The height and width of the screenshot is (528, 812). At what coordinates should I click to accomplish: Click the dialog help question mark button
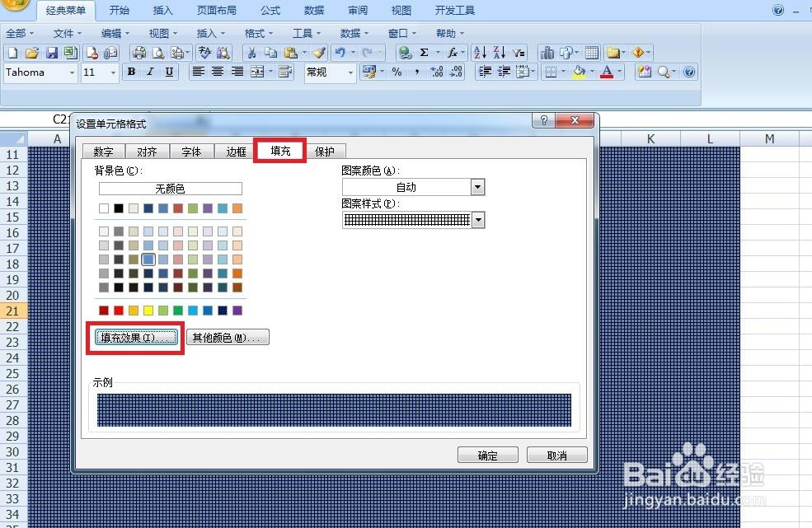click(x=544, y=120)
